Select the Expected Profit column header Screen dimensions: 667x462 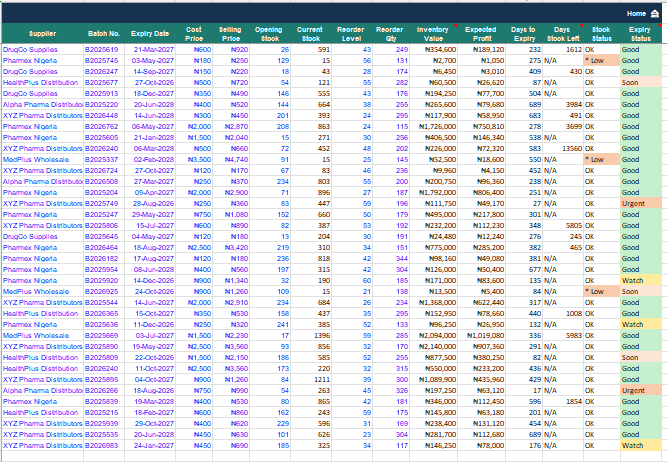481,34
